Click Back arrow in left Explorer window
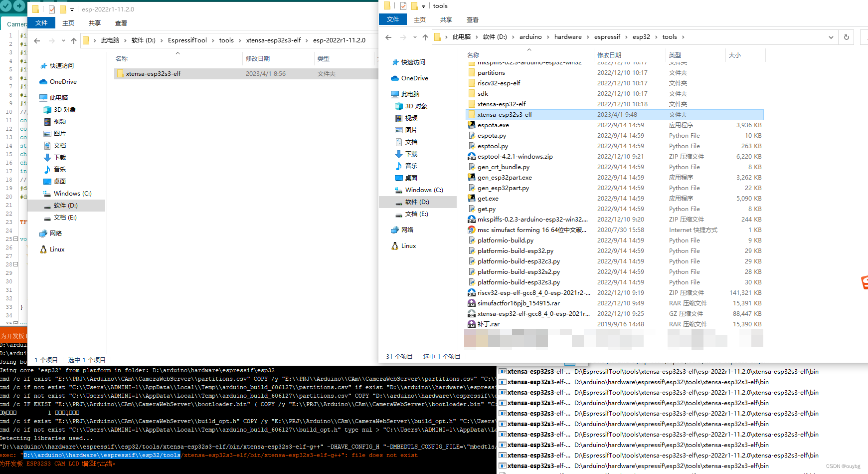The image size is (868, 474). pyautogui.click(x=37, y=40)
